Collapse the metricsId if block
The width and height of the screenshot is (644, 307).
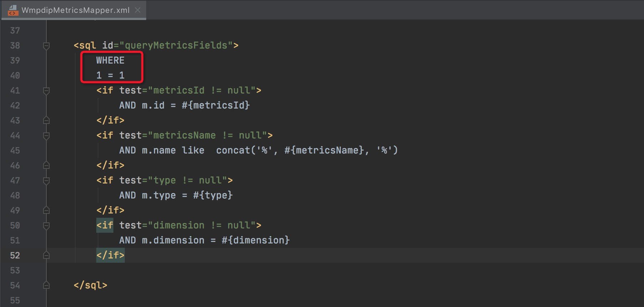(46, 91)
